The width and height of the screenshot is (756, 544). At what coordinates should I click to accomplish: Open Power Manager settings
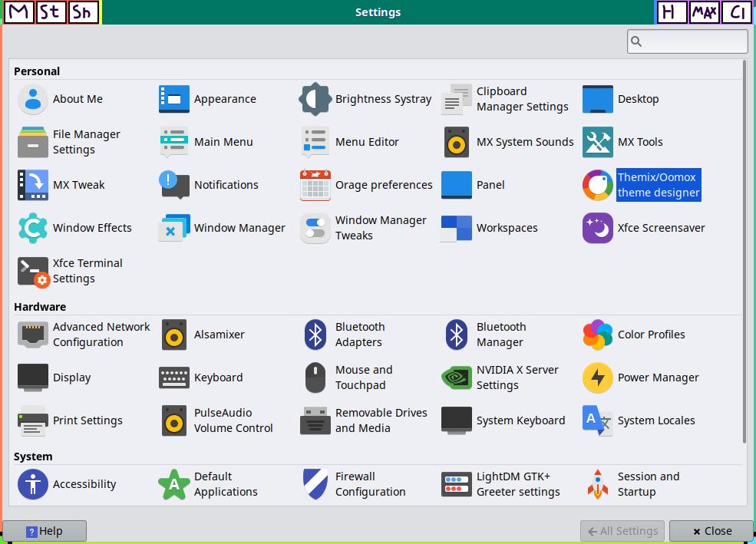coord(598,378)
